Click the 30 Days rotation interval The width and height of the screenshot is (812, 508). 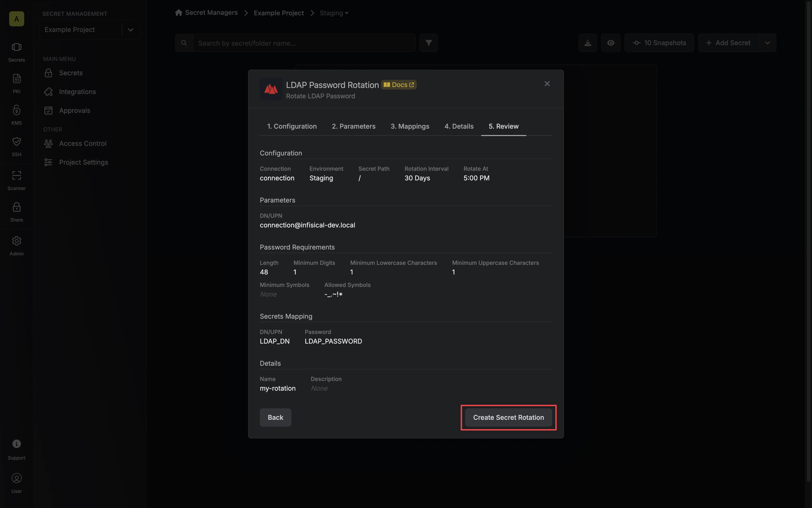[417, 178]
